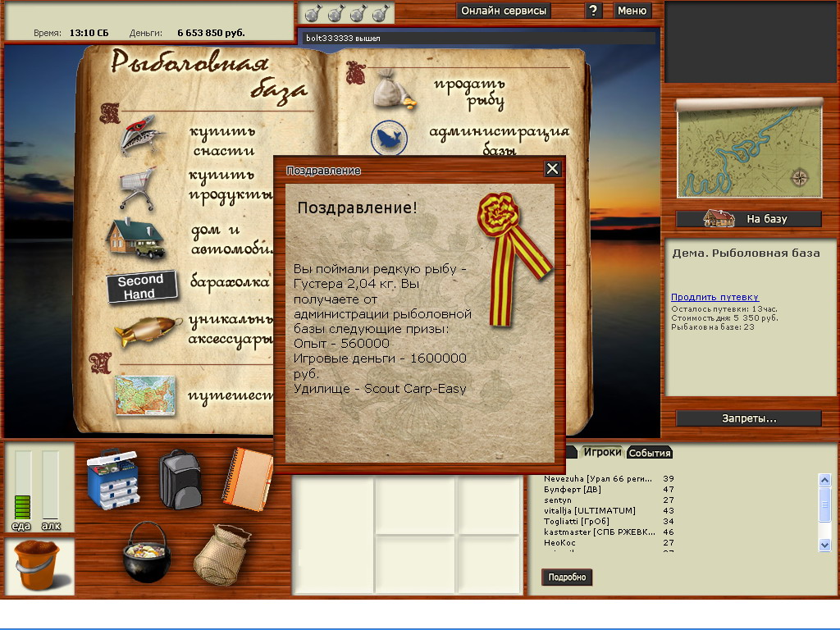Open the house and car icon

[x=136, y=239]
